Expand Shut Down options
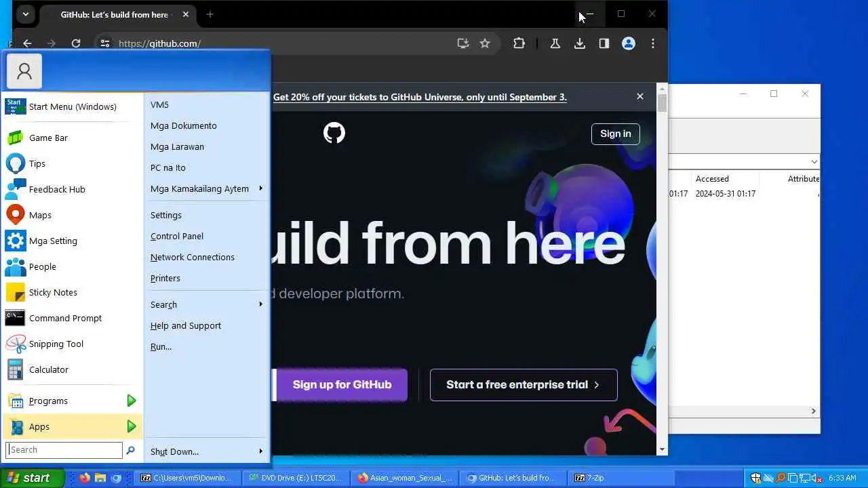 point(206,451)
